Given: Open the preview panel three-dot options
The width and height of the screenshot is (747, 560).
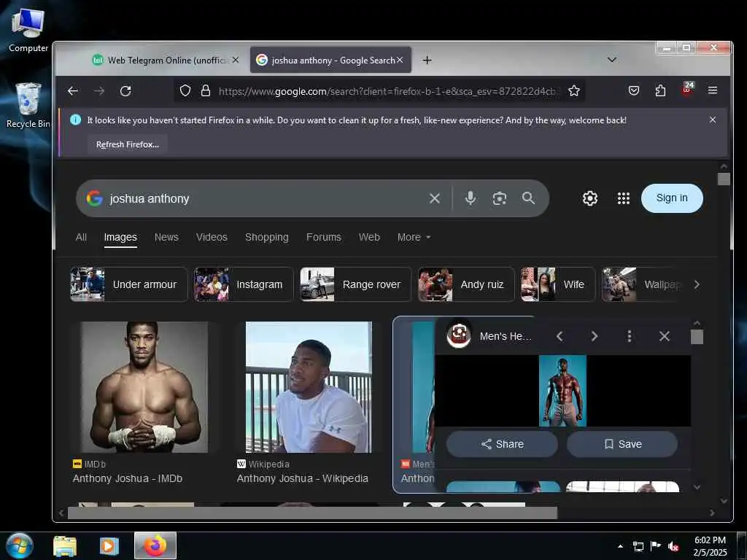Looking at the screenshot, I should coord(630,336).
